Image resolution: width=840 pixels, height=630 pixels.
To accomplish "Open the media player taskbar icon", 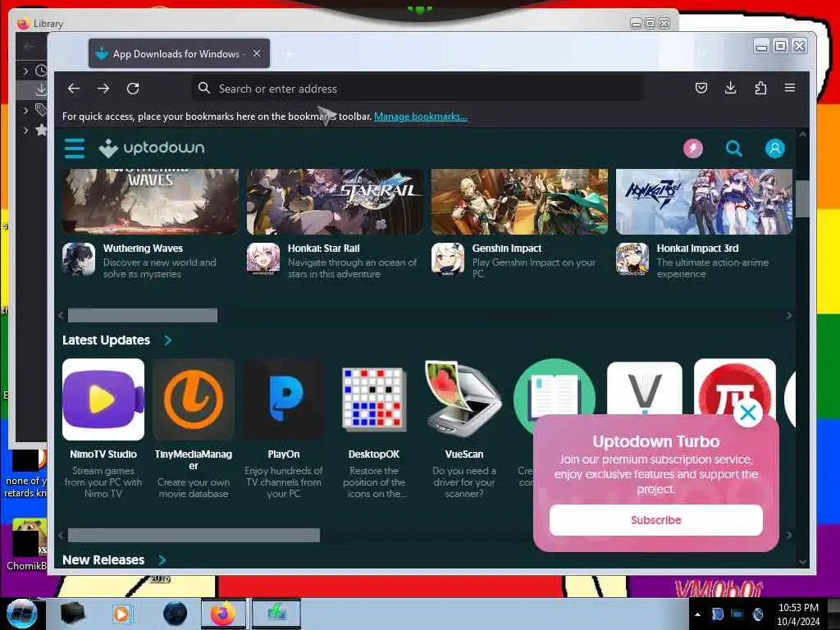I will (x=121, y=614).
